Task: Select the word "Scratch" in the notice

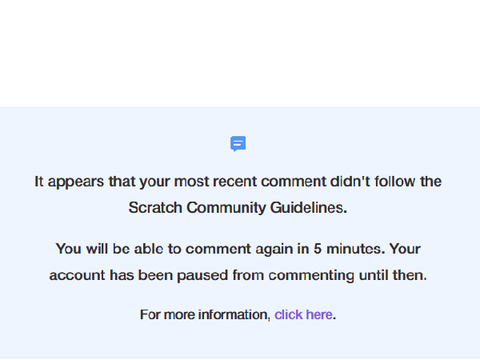Action: click(155, 208)
